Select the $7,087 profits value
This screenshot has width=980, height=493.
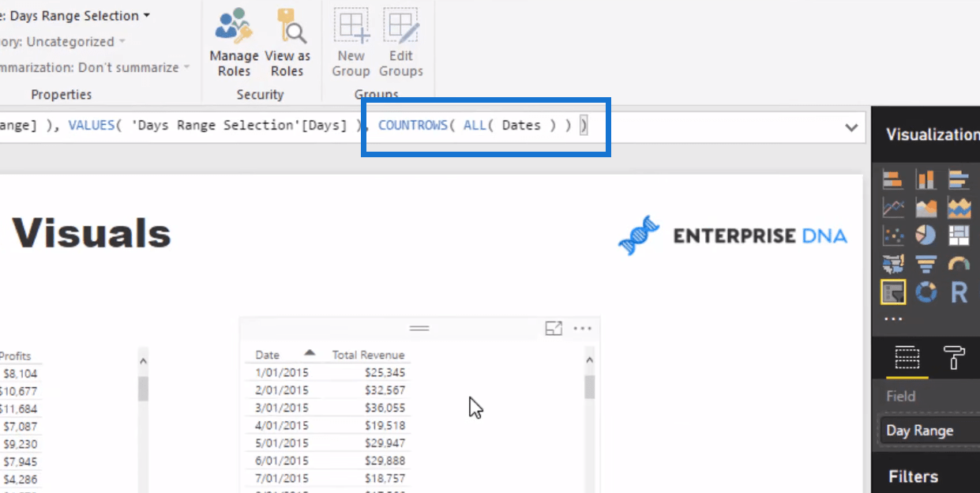20,427
